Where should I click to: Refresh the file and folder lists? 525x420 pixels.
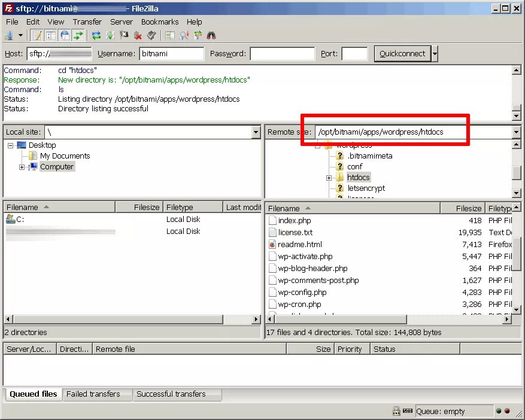96,35
